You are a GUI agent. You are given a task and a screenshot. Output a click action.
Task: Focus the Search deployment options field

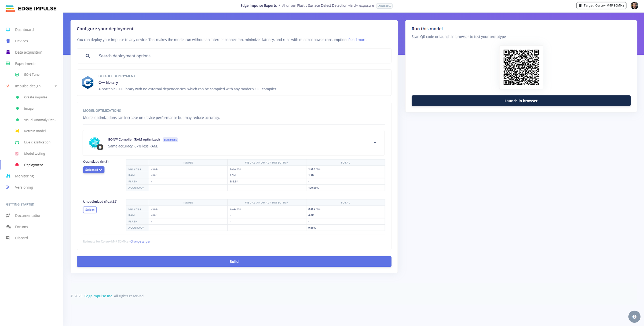234,56
